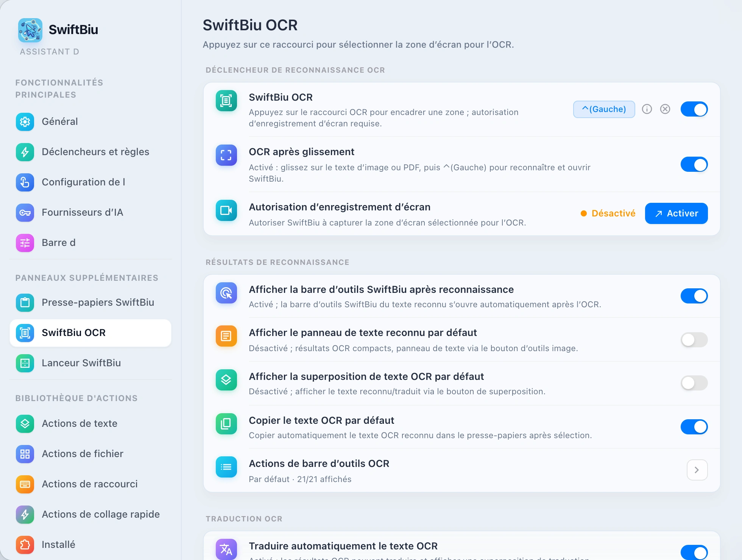Click the Copier le texte OCR copy icon
The width and height of the screenshot is (742, 560).
click(x=226, y=424)
